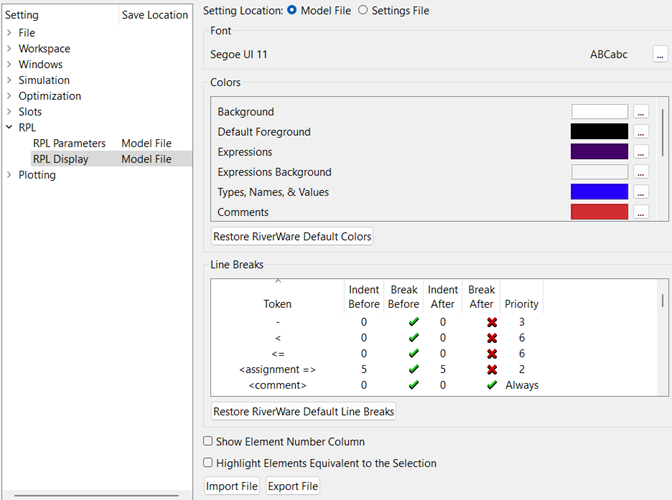672x500 pixels.
Task: Expand the Plotting tree node
Action: (9, 175)
